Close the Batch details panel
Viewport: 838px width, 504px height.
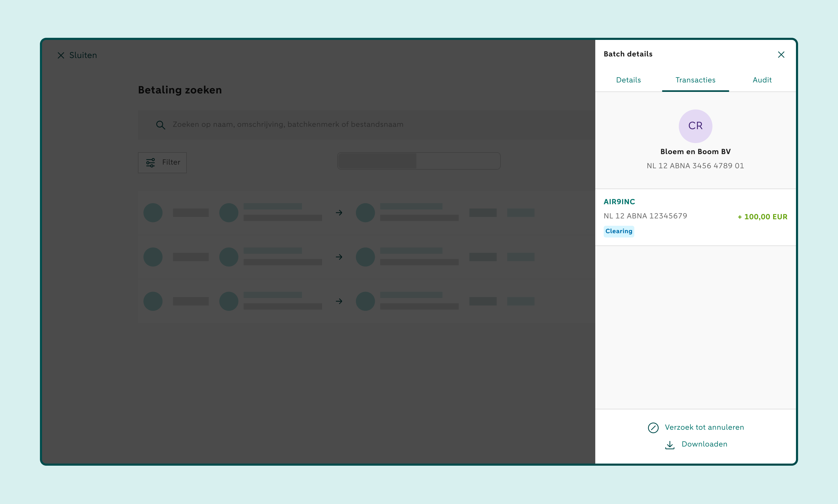click(781, 55)
